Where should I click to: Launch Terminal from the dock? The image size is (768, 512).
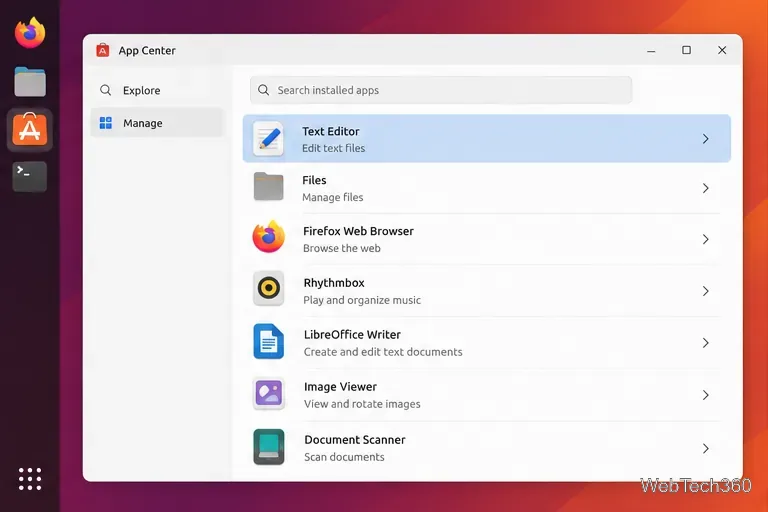click(30, 176)
